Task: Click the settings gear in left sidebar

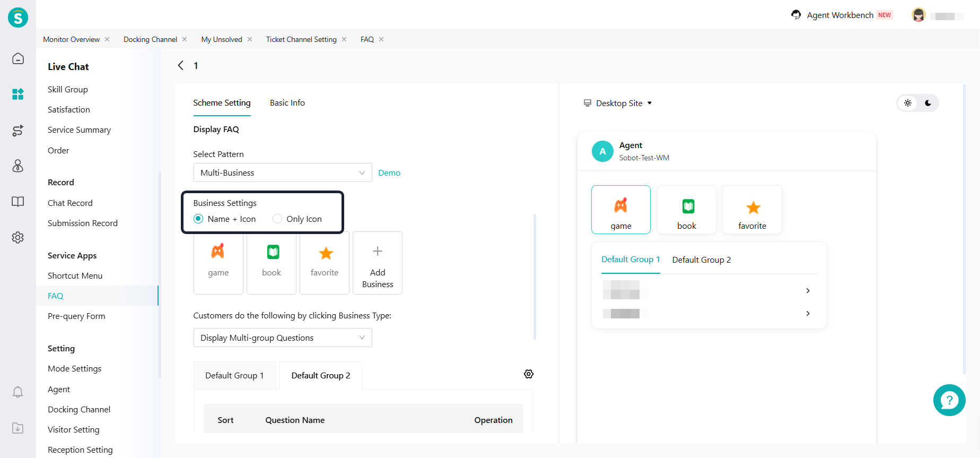Action: [18, 237]
